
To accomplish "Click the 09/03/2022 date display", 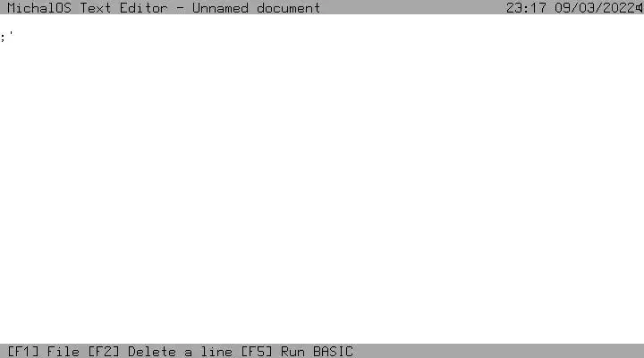I will 595,8.
